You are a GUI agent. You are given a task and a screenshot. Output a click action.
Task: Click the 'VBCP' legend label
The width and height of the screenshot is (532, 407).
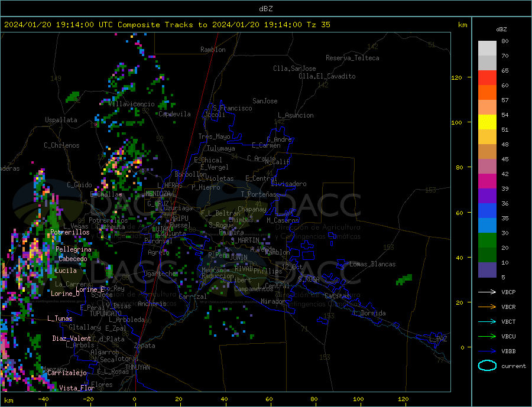pos(508,292)
